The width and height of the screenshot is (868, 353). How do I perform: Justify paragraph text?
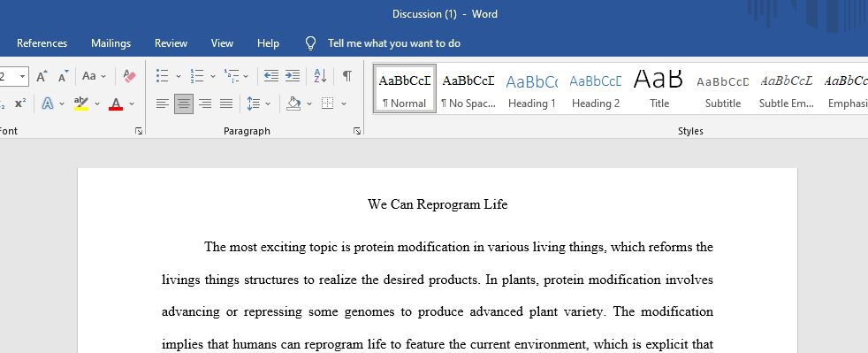click(x=226, y=104)
